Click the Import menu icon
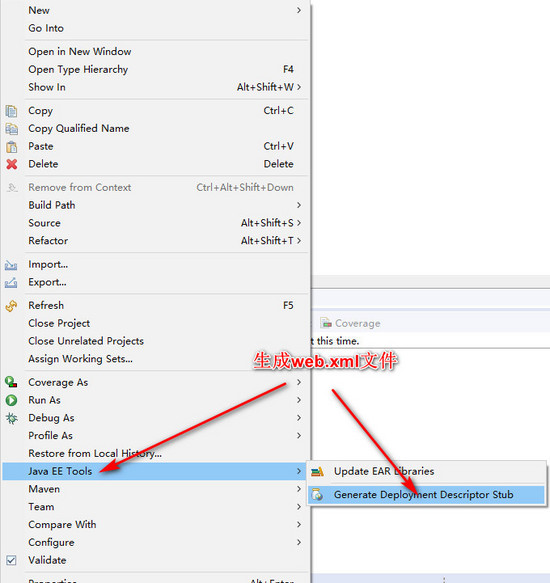550x583 pixels. (x=11, y=265)
